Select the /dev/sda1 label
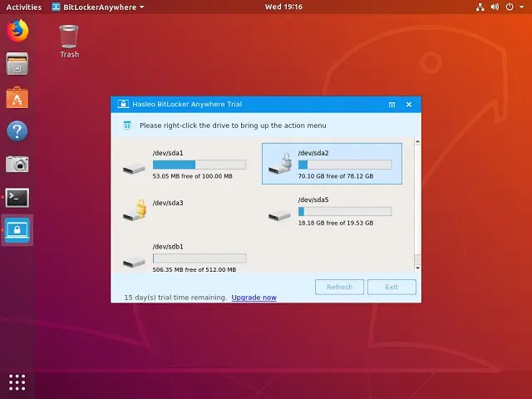 click(x=168, y=153)
